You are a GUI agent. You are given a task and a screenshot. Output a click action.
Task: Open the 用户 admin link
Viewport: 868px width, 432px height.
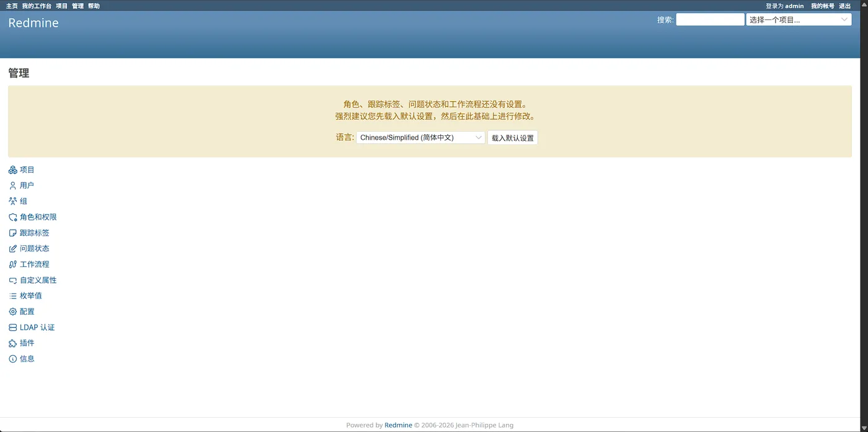point(27,186)
